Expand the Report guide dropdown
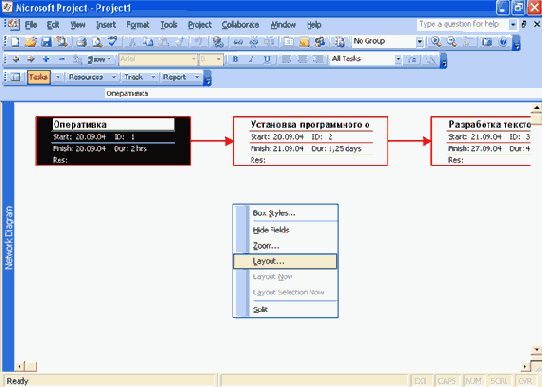The width and height of the screenshot is (542, 387). pos(197,77)
